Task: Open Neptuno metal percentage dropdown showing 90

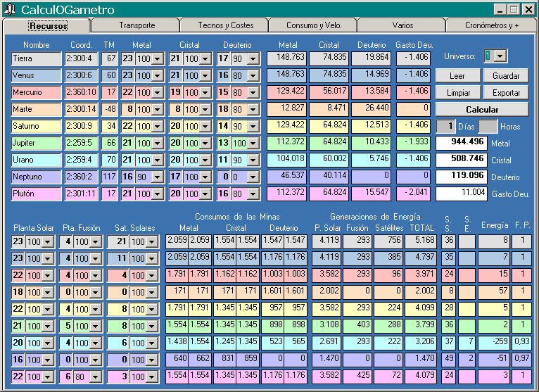Action: pyautogui.click(x=158, y=177)
